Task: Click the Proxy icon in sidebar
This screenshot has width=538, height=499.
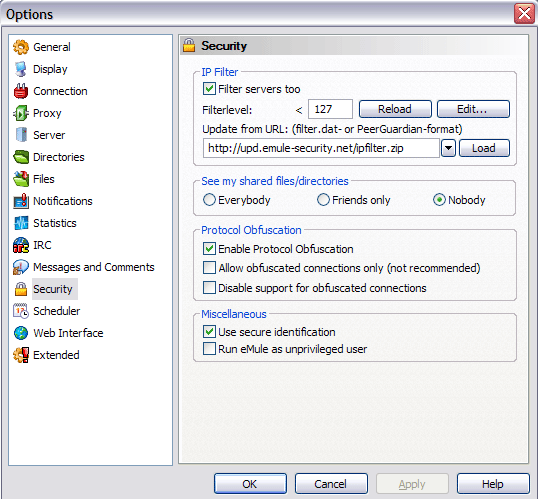Action: (x=21, y=113)
